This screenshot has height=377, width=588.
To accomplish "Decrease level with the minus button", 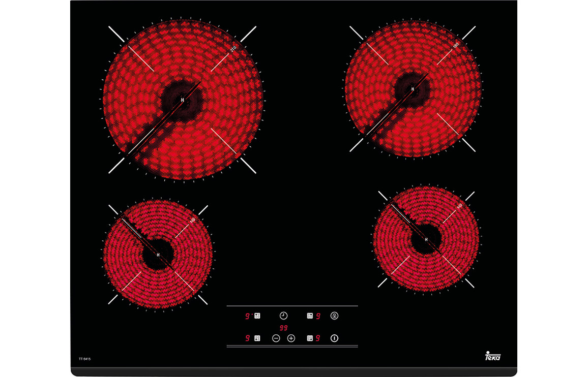I will pos(276,338).
